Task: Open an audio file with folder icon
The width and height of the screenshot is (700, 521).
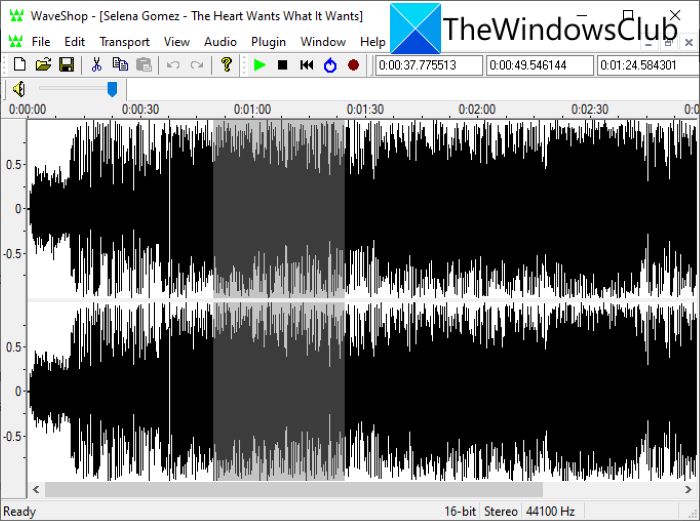Action: (43, 65)
